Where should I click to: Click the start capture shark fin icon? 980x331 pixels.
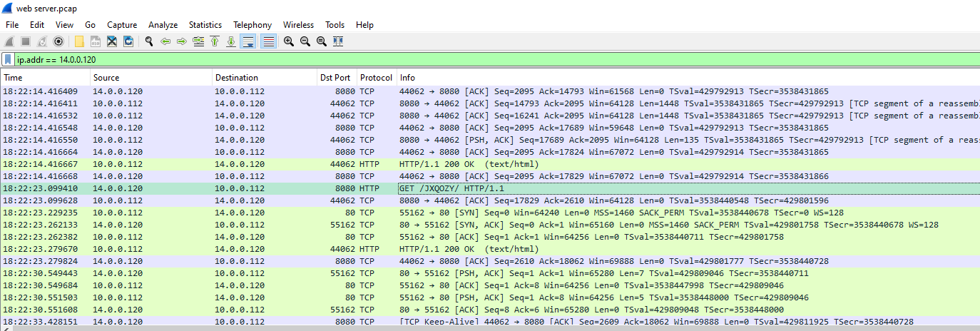pos(9,41)
